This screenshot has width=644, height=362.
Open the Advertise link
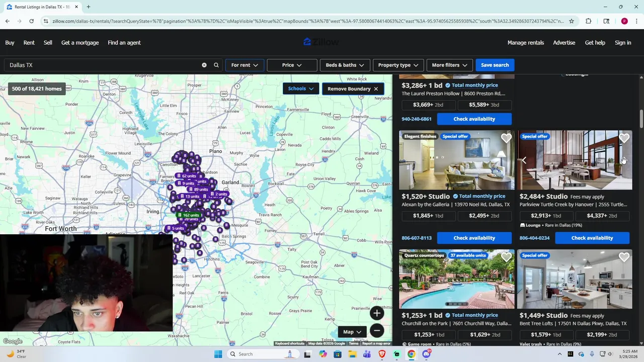coord(564,43)
